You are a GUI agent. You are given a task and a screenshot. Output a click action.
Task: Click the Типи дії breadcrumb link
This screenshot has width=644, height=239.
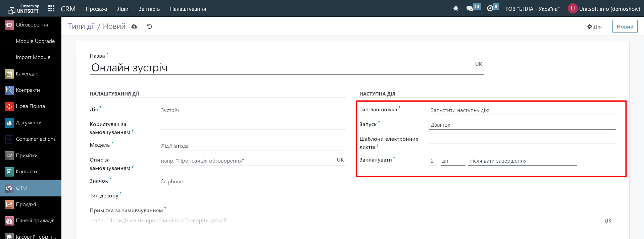click(x=82, y=26)
